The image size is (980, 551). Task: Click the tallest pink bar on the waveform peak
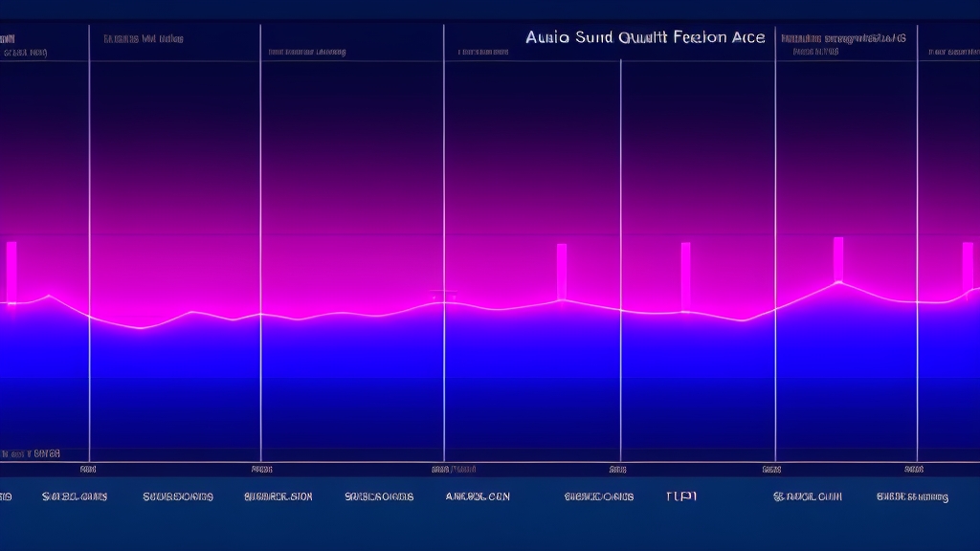[x=838, y=259]
